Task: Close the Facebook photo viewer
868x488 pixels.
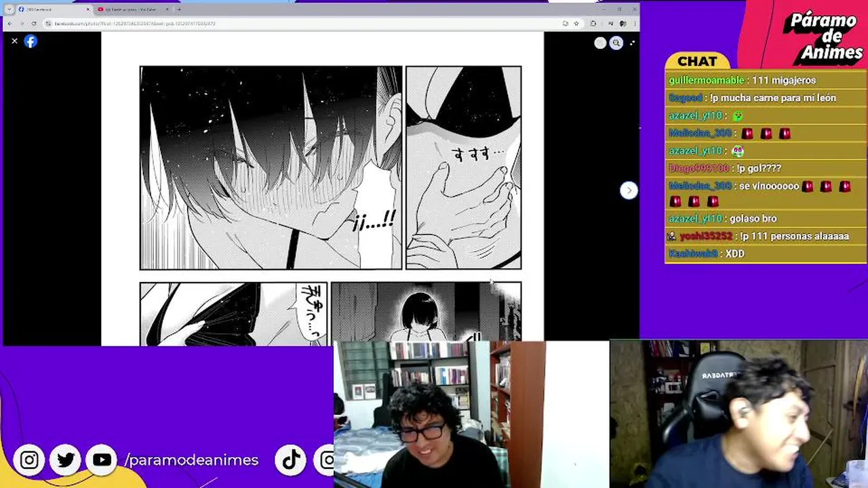Action: click(14, 41)
